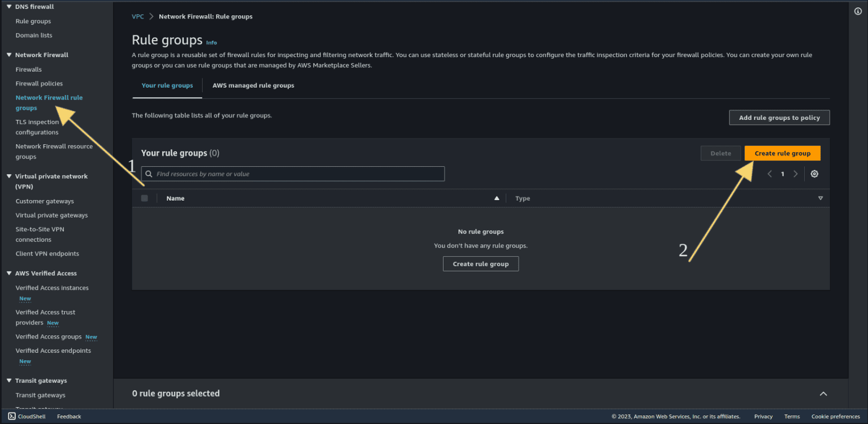The image size is (868, 424).
Task: Click the magnifier icon in the search field
Action: [x=149, y=174]
